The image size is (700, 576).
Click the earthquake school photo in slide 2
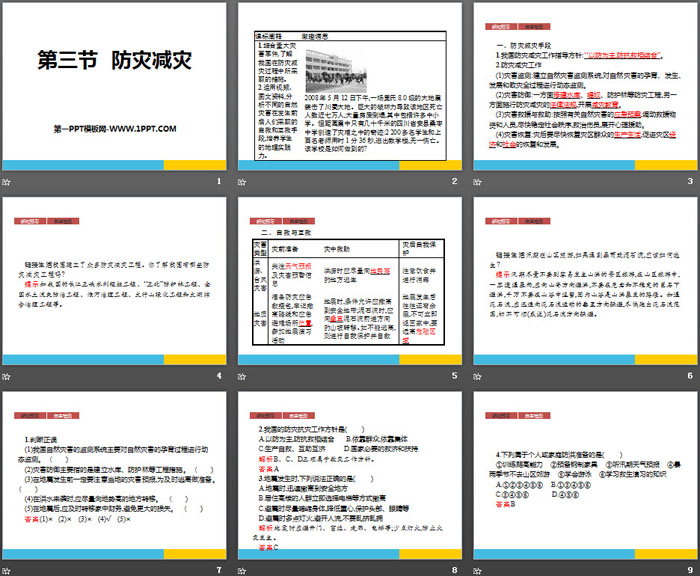[336, 71]
